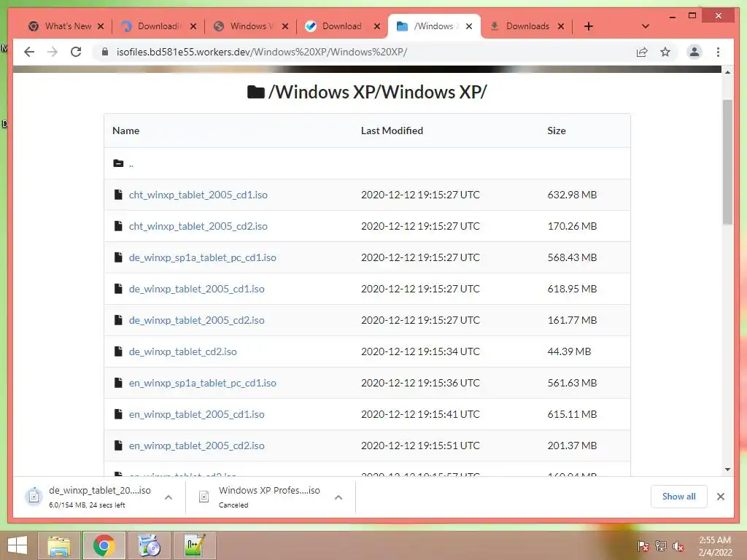Image resolution: width=747 pixels, height=560 pixels.
Task: Download en_winxp_sp1a_tablet_pc_cd1.iso
Action: tap(203, 384)
